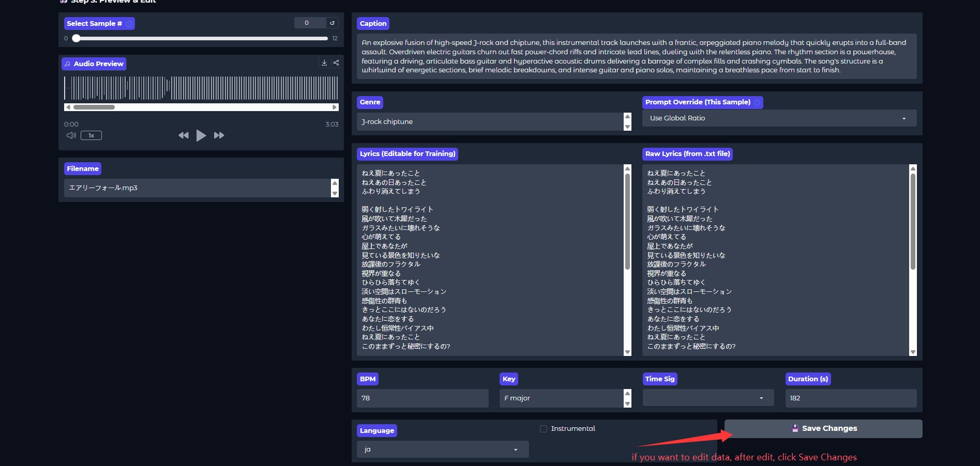Click the Genre field up arrow
Image resolution: width=980 pixels, height=466 pixels.
(x=628, y=117)
